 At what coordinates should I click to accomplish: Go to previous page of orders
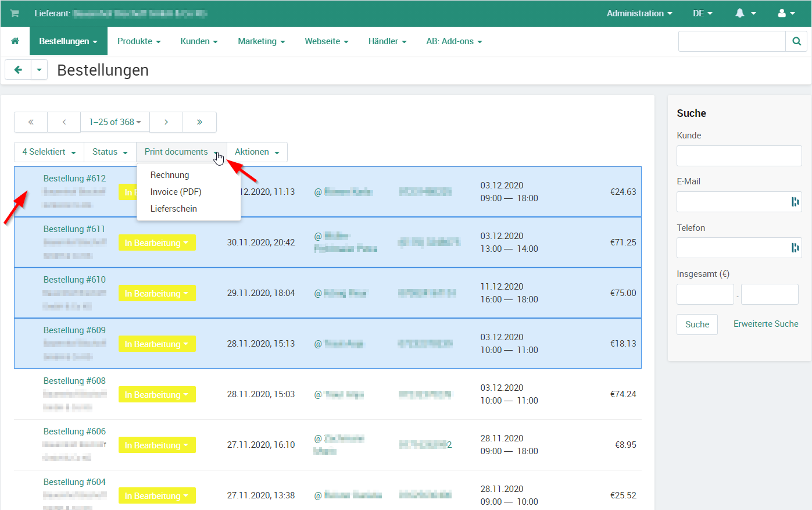click(64, 122)
